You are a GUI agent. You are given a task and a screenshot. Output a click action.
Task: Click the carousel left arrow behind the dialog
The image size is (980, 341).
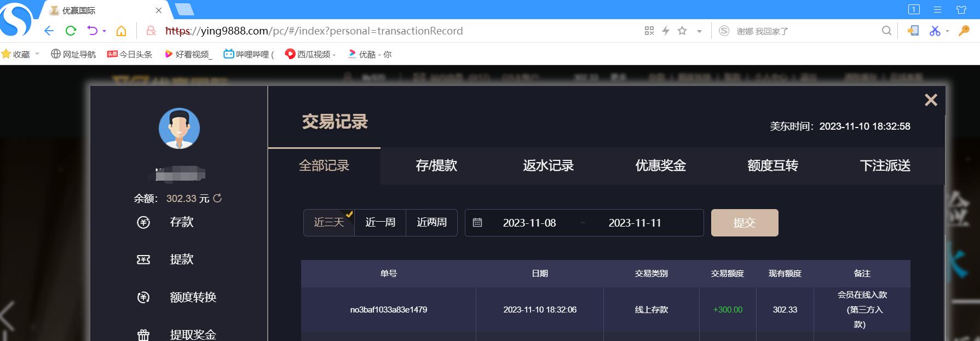(8, 317)
